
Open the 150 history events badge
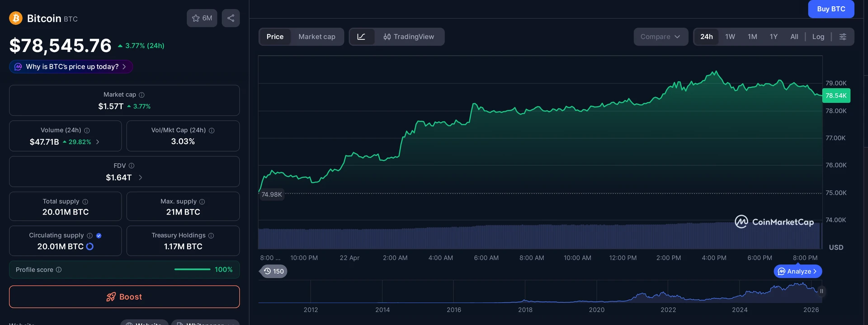tap(274, 271)
